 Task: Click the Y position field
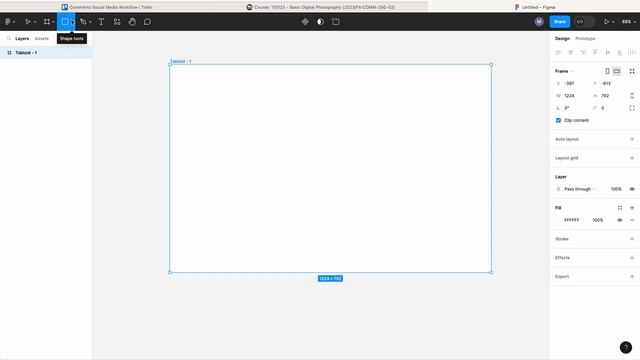pos(608,83)
